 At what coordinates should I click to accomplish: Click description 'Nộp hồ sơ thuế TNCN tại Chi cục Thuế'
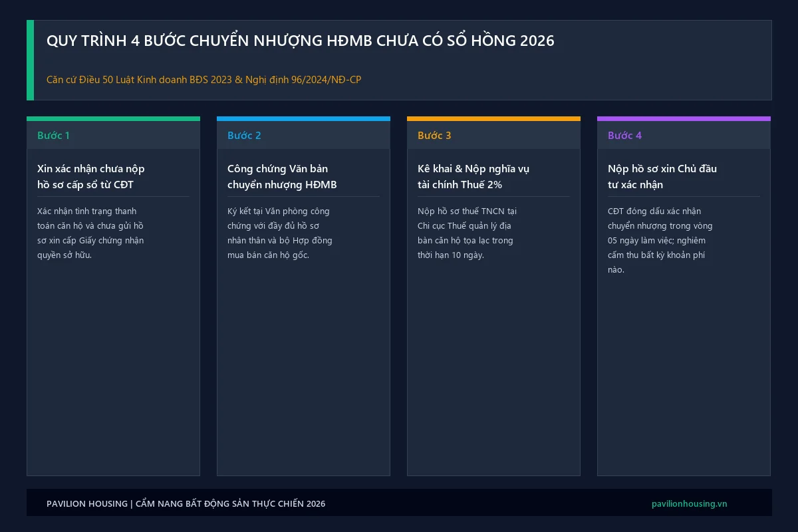[467, 233]
